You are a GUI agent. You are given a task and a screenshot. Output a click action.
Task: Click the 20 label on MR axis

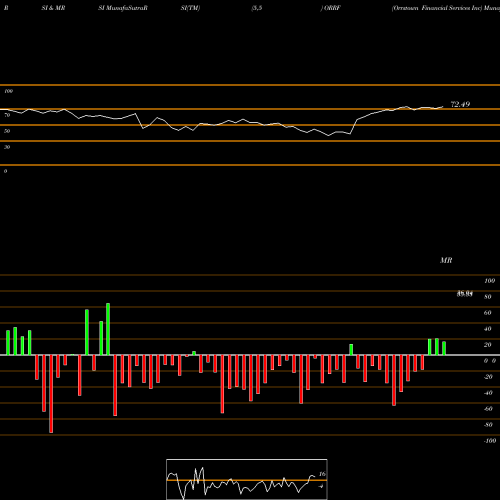point(488,345)
